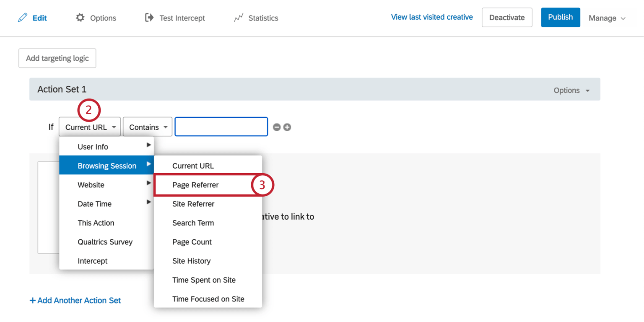Click the Options gear icon
644x322 pixels.
point(80,18)
